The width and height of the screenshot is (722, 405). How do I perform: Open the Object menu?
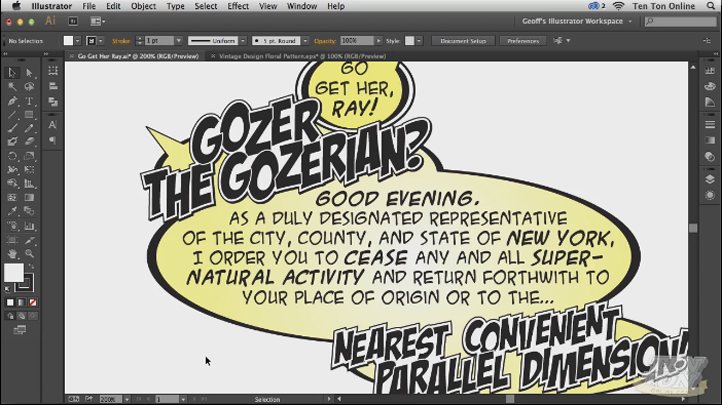pos(143,6)
